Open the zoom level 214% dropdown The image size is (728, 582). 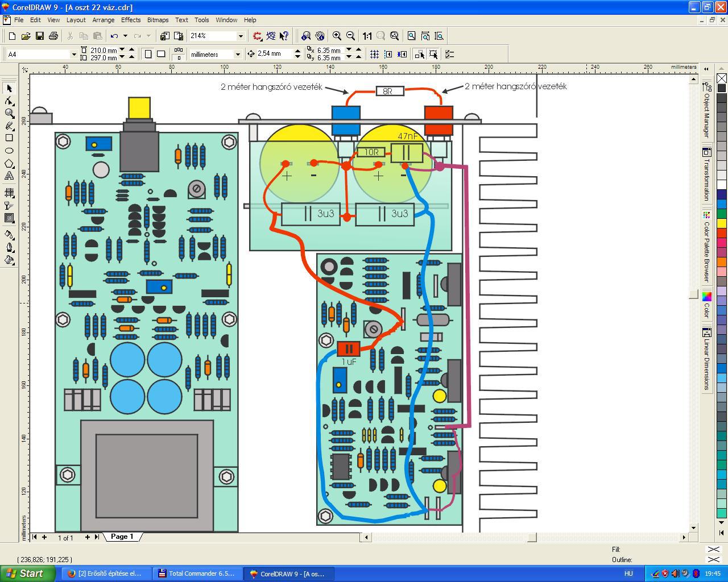(241, 36)
